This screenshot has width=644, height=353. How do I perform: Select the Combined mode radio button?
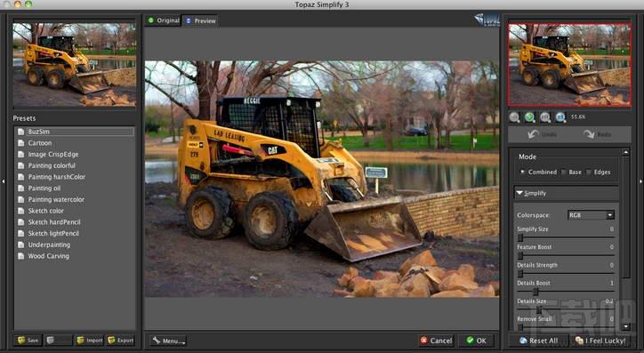pos(522,172)
